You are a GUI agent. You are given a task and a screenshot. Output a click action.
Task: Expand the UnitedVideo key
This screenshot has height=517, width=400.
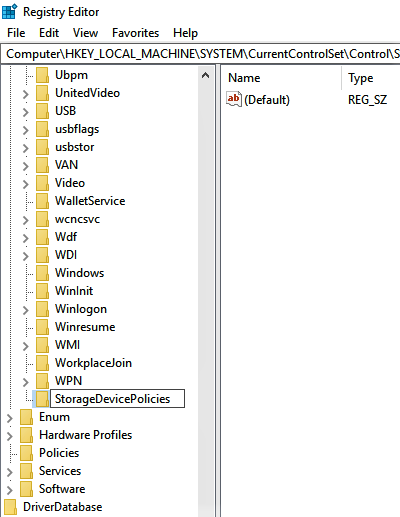(26, 94)
